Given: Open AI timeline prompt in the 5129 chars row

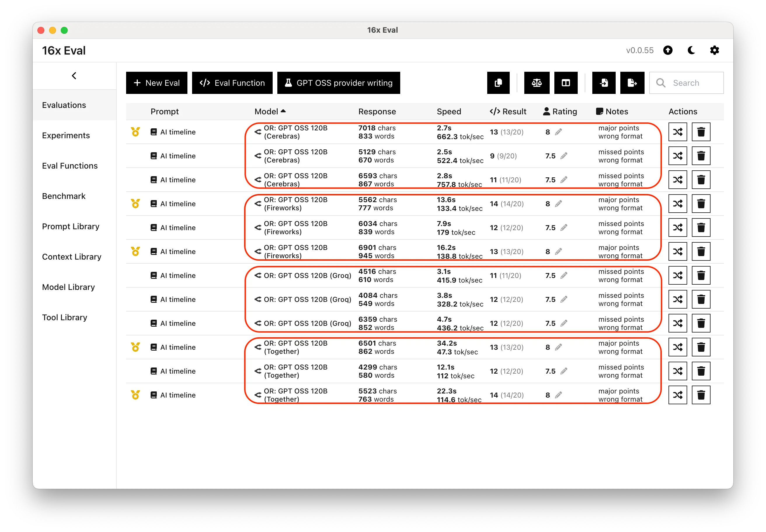Looking at the screenshot, I should (x=173, y=156).
